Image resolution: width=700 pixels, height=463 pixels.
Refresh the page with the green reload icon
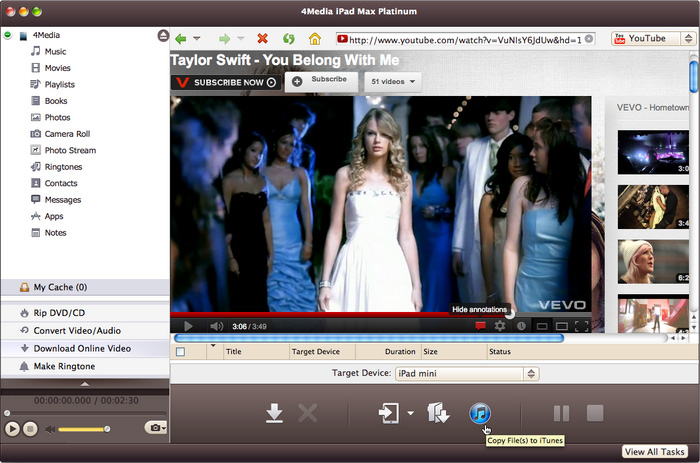coord(288,39)
